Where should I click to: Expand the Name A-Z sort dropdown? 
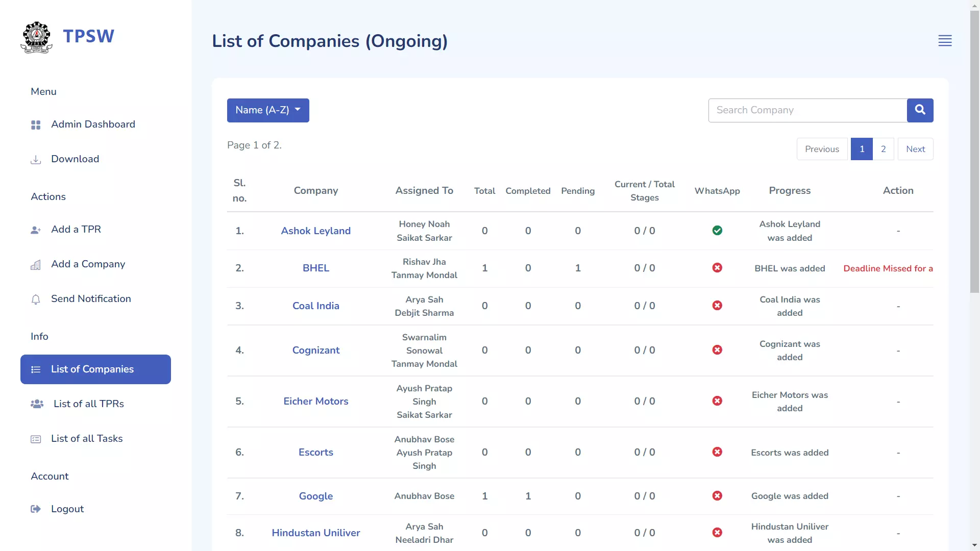click(x=268, y=110)
